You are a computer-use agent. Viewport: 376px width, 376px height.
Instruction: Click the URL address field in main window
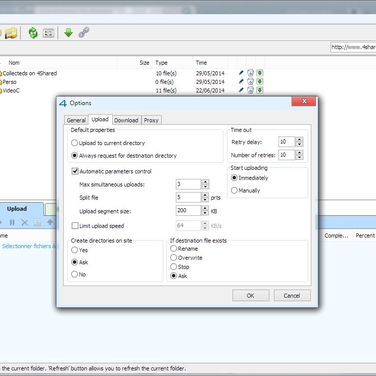pos(353,47)
